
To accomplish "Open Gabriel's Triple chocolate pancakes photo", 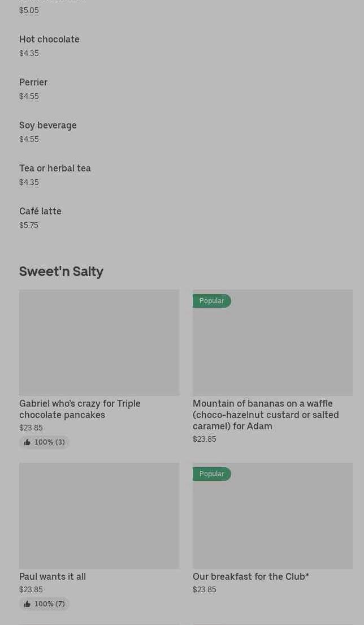I will [x=99, y=343].
